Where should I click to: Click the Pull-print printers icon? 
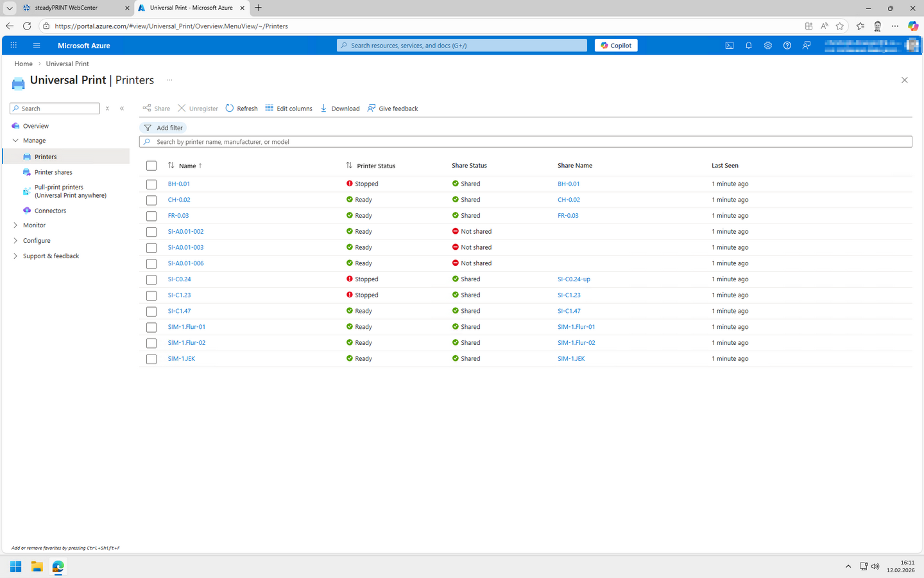click(26, 191)
